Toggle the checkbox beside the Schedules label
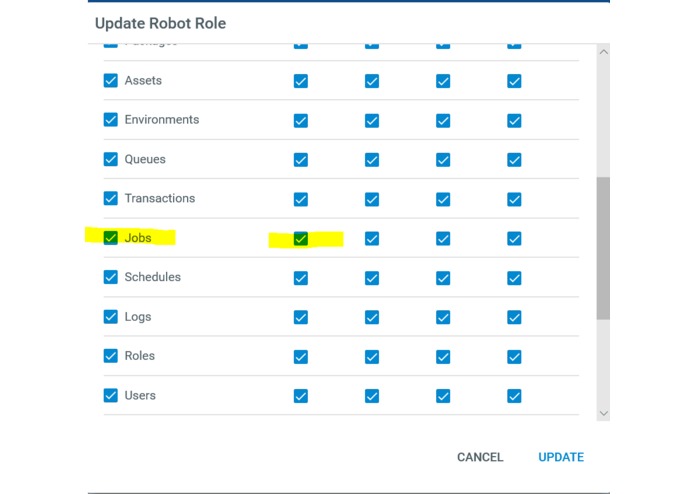This screenshot has width=695, height=494. [x=111, y=277]
